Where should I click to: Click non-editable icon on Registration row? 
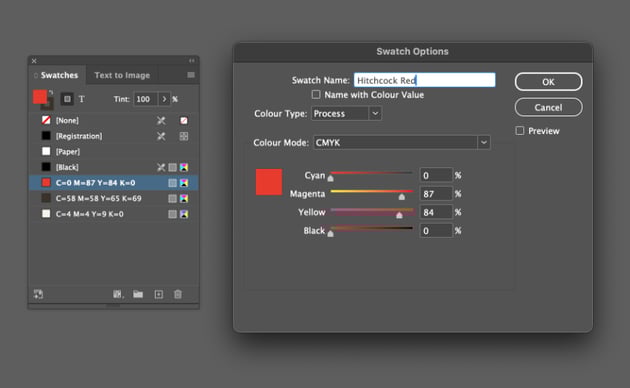click(161, 136)
